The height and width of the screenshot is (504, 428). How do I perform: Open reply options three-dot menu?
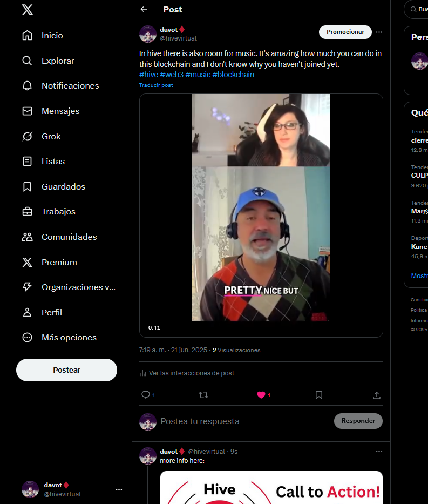pyautogui.click(x=379, y=451)
